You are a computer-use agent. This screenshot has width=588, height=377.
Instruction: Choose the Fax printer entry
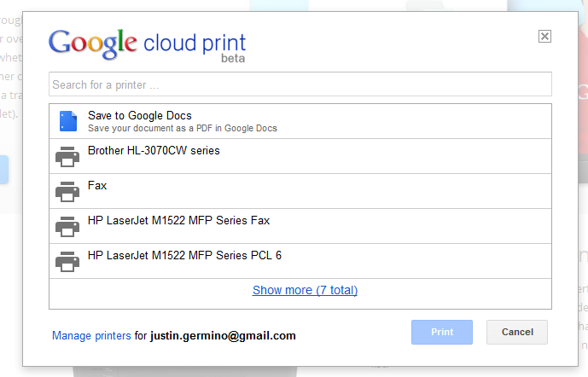point(300,191)
